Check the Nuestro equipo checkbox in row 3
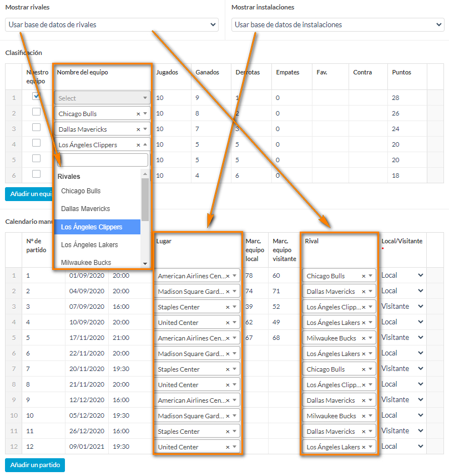This screenshot has width=449, height=476. click(x=37, y=127)
